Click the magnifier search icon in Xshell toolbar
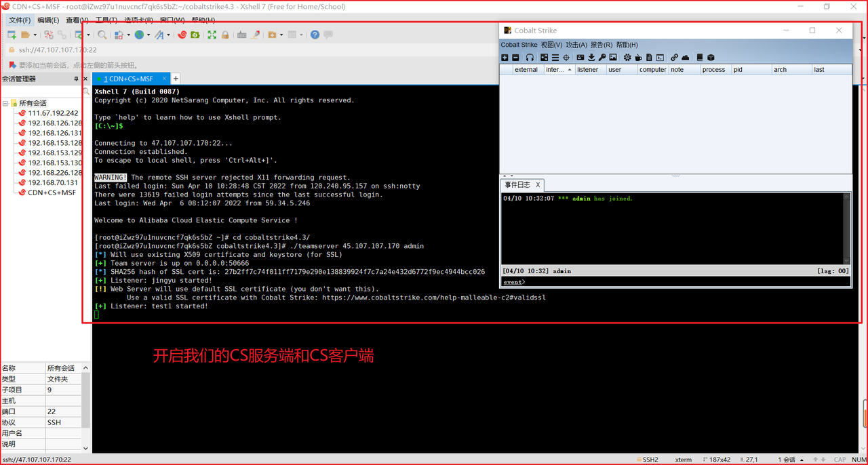 point(102,35)
